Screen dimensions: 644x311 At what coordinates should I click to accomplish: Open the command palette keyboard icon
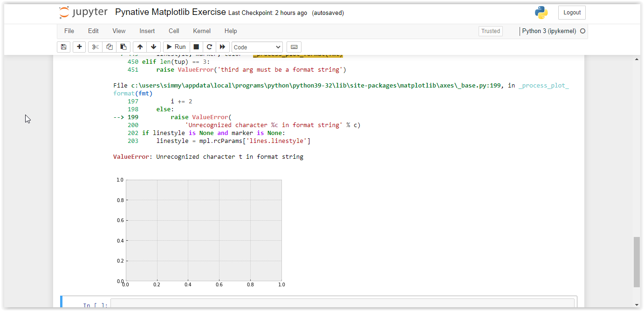pos(294,47)
